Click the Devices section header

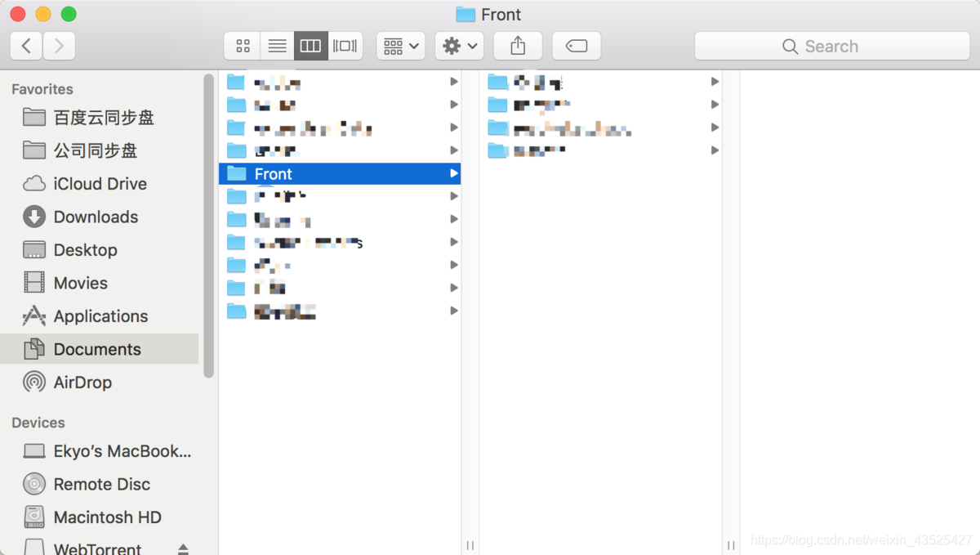click(x=38, y=423)
